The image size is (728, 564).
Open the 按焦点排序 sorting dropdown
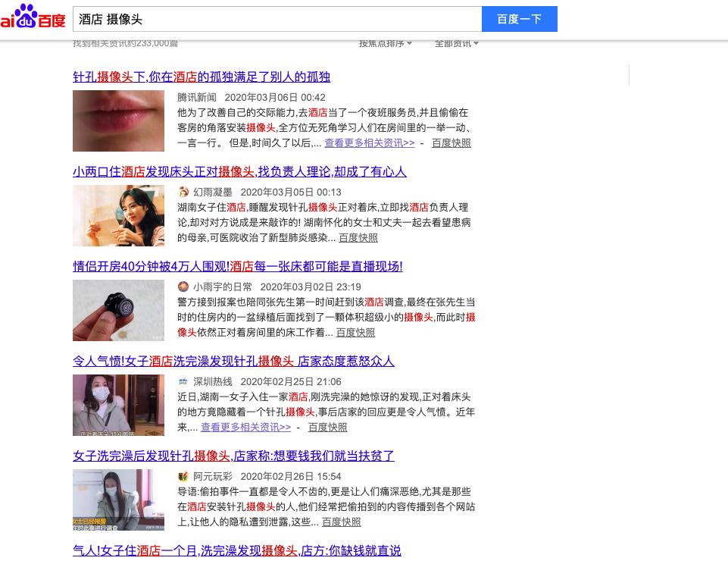385,43
